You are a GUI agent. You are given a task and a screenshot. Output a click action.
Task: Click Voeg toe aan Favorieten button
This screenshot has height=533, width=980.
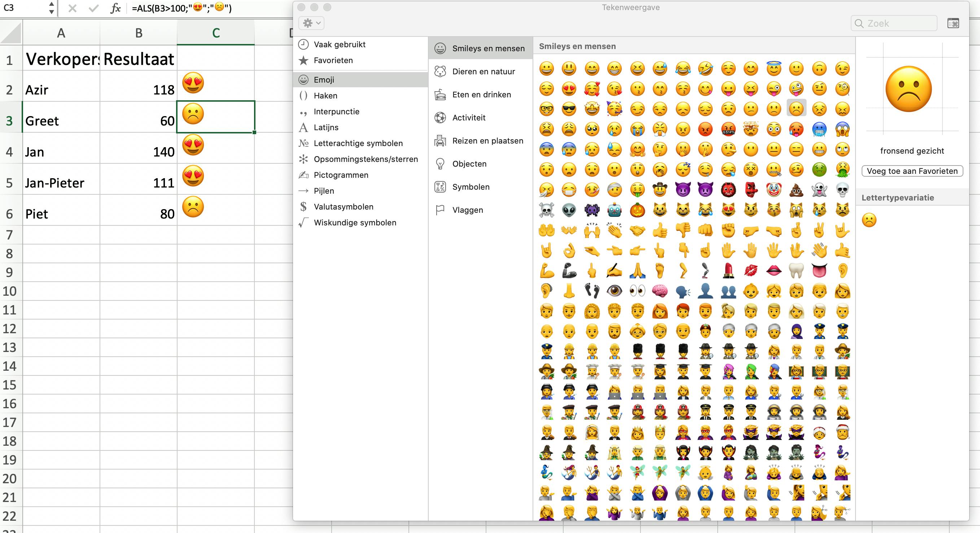(x=912, y=171)
